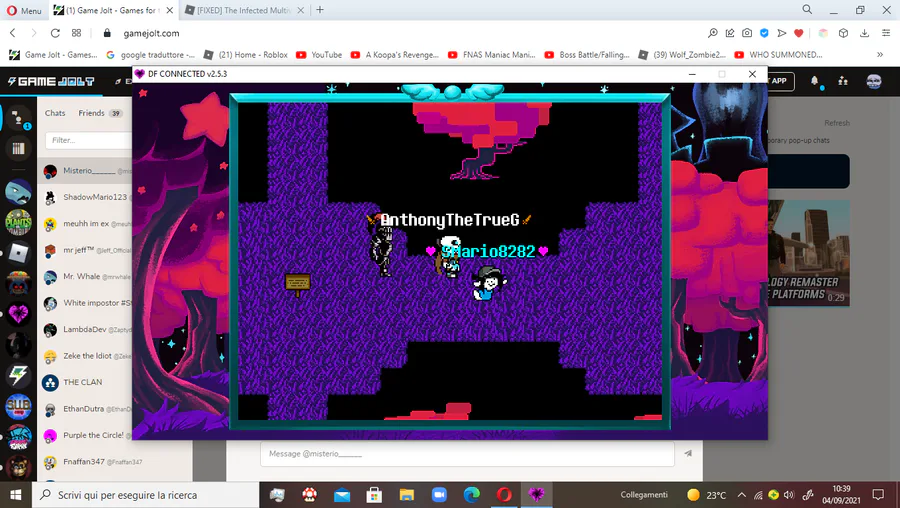Screen dimensions: 900x508
Task: Click the Get App button
Action: (779, 81)
